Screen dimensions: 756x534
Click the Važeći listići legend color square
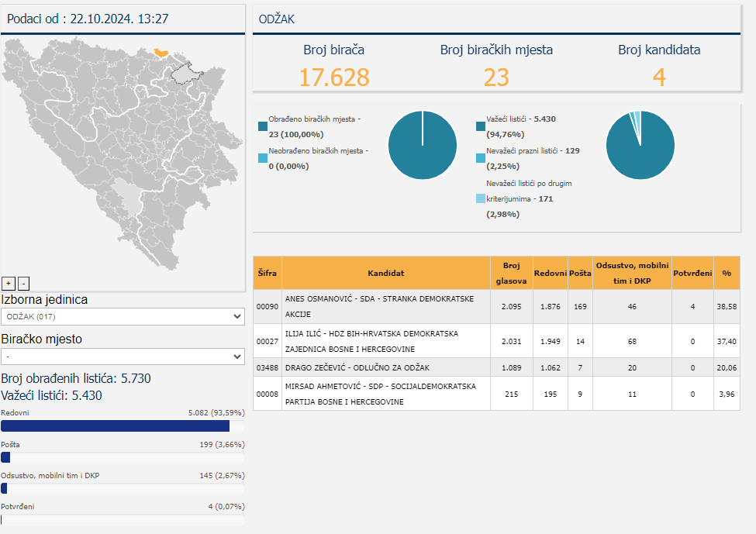(x=481, y=124)
